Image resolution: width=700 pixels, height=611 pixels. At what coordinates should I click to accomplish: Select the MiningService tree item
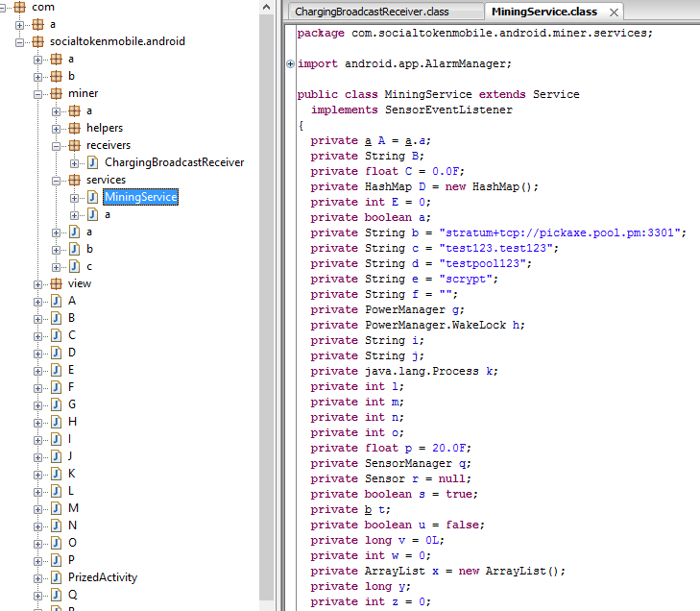(140, 197)
